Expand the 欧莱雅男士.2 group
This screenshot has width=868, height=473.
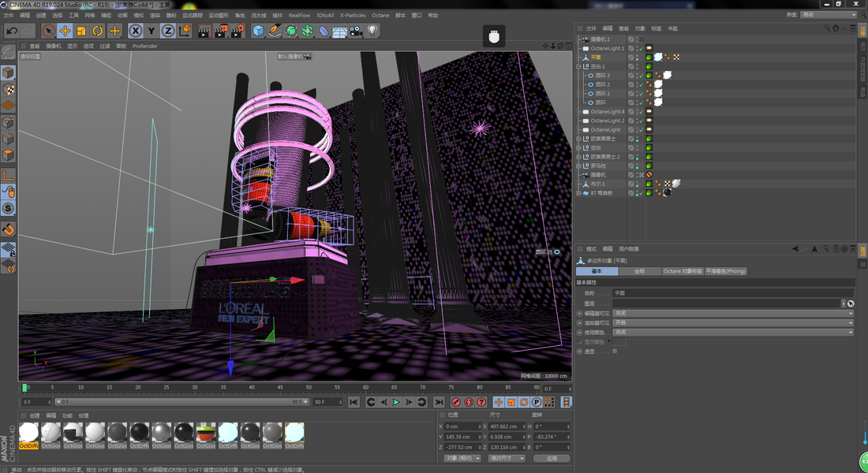point(579,157)
